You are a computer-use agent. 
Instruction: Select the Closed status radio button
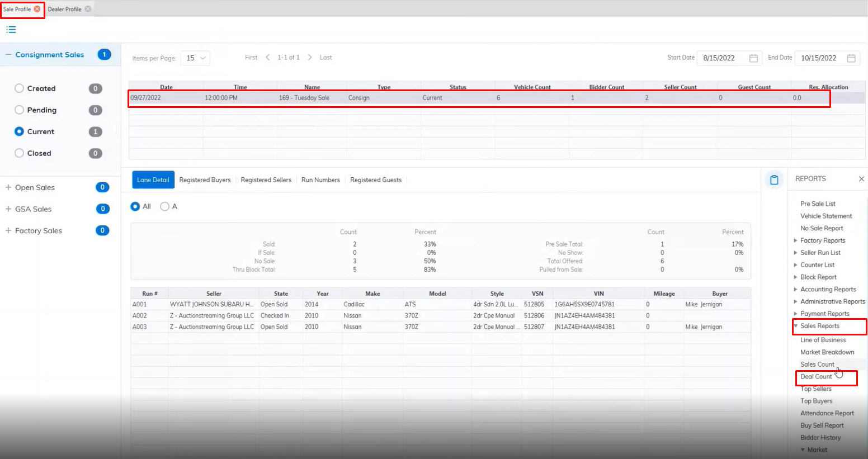tap(20, 153)
